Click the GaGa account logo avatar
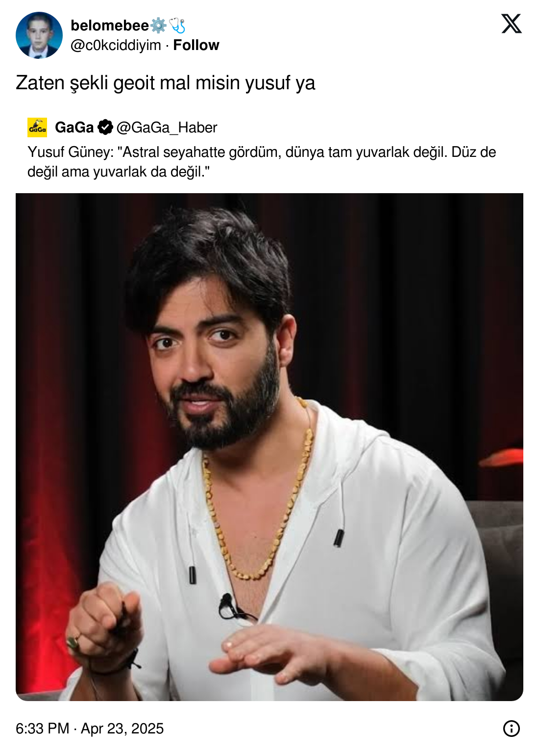 pyautogui.click(x=37, y=127)
